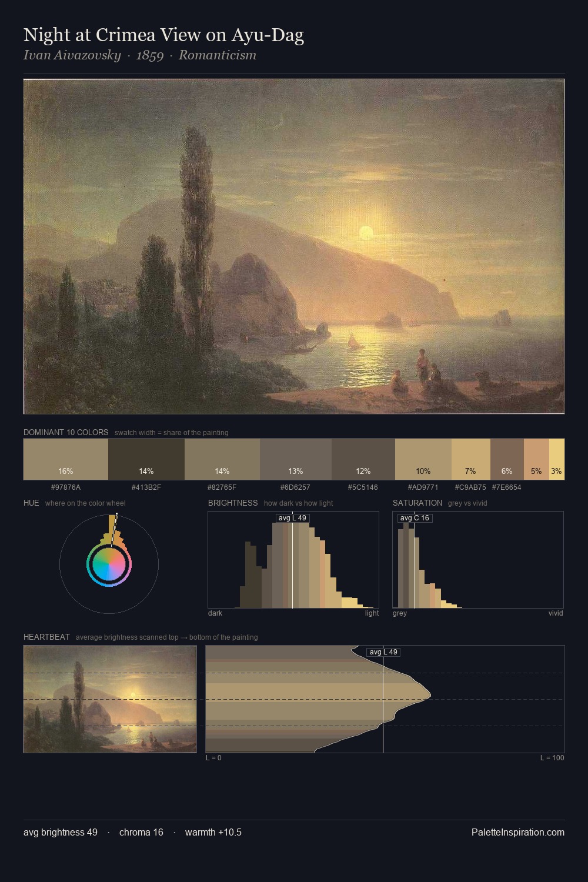Pick the 12% swatch #5C5146

click(363, 459)
